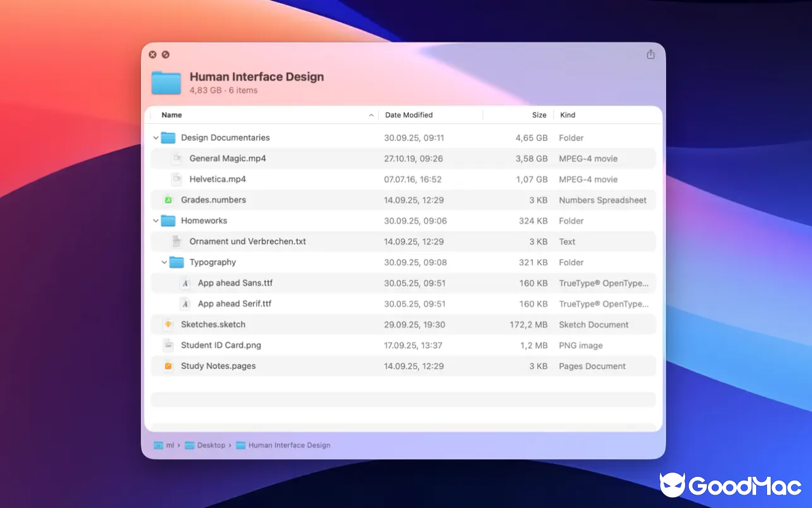The height and width of the screenshot is (508, 812).
Task: Click the Kind column header
Action: [x=567, y=115]
